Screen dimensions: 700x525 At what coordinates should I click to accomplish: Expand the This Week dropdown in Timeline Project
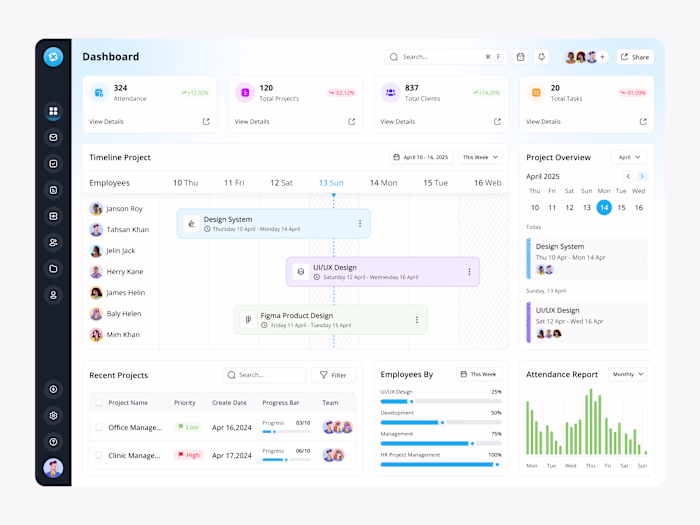(480, 157)
